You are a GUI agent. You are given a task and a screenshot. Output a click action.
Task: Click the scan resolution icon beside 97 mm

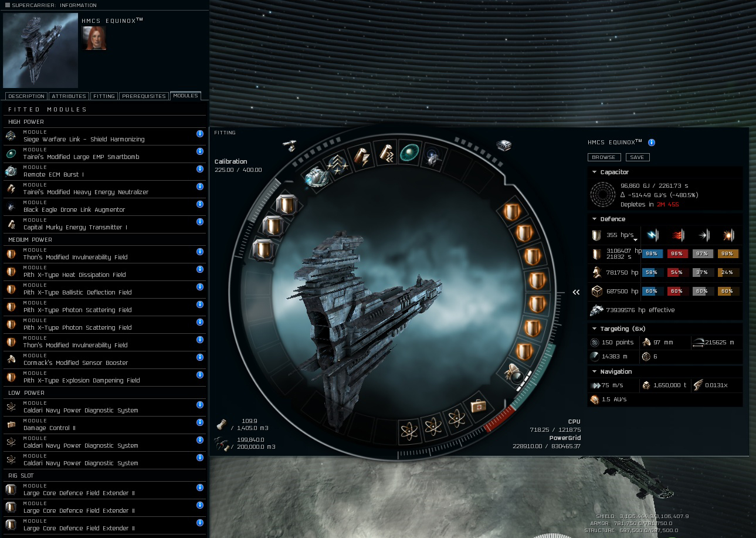coord(646,342)
